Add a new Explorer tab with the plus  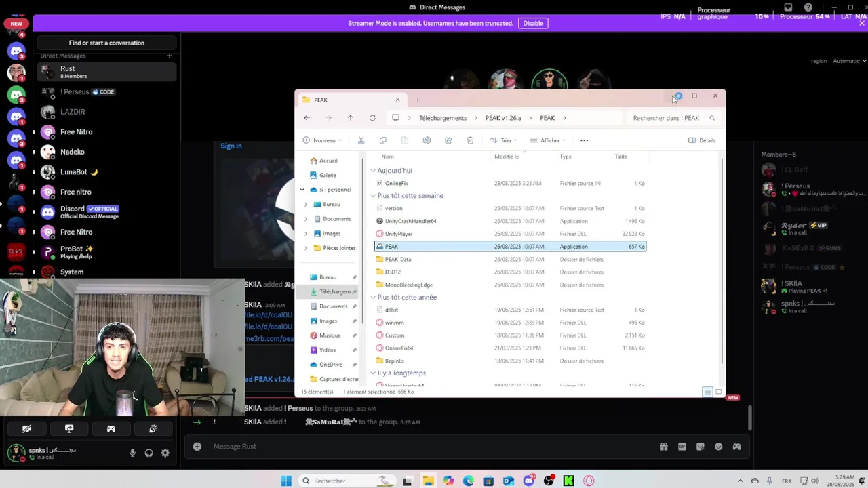click(x=417, y=100)
